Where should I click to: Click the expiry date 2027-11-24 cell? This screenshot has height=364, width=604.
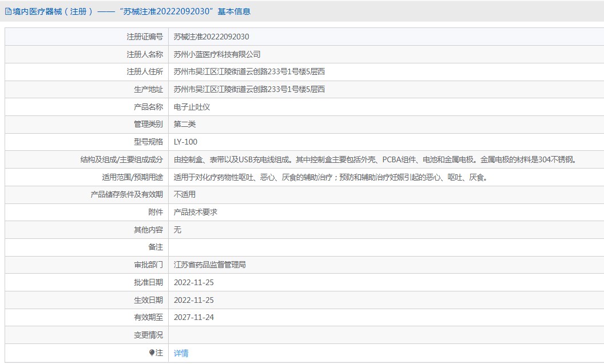click(x=194, y=317)
